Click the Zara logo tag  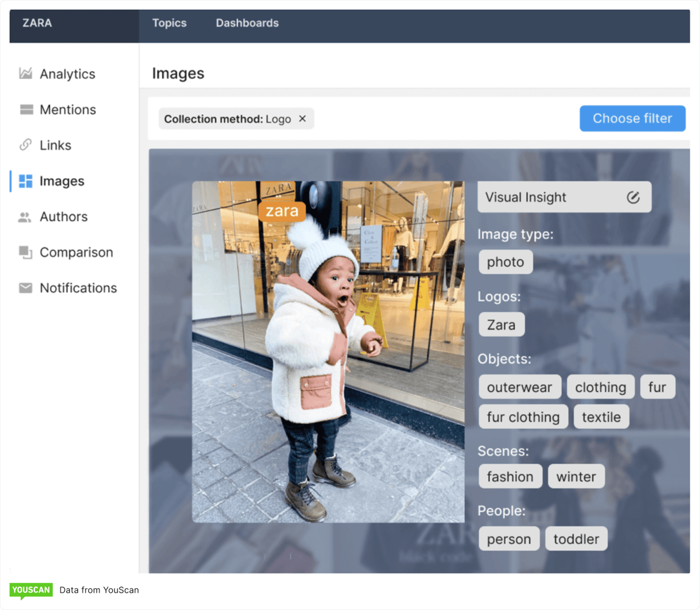point(501,324)
